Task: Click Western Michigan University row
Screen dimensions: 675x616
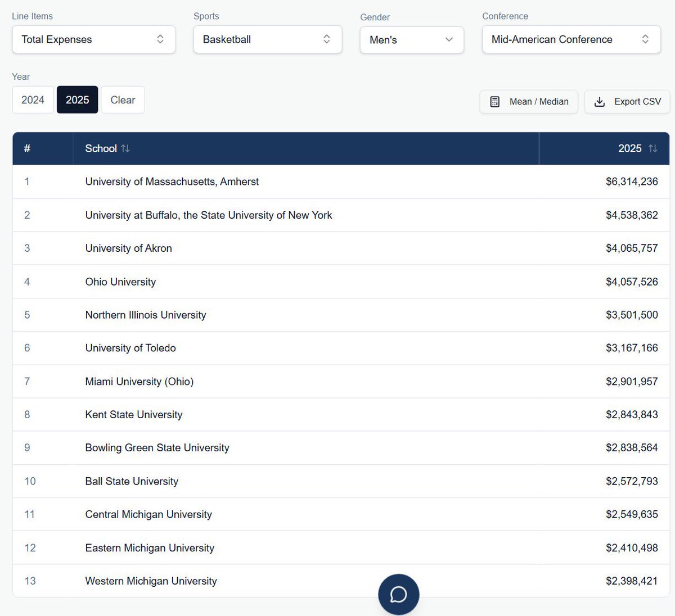Action: (341, 581)
